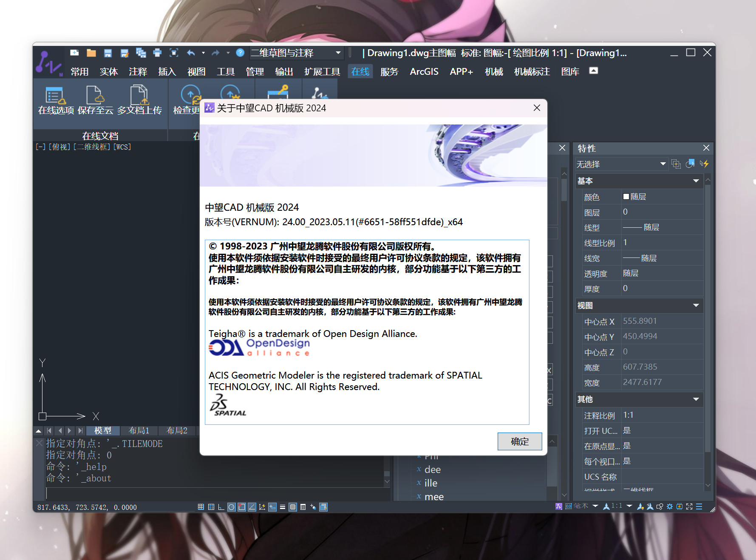Screen dimensions: 756x560
Task: Click the first-layout navigation arrow beside 模型
Action: 49,430
